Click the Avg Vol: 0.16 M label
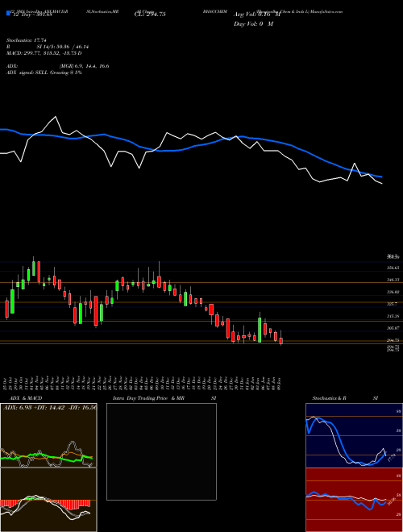Screen dimensions: 403x532 [257, 15]
